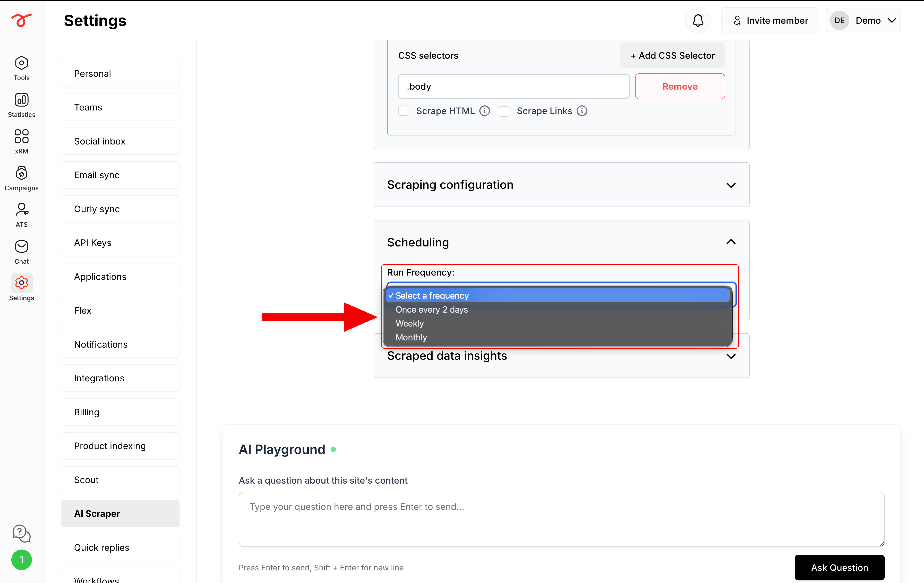Open the ATS person icon
The image size is (924, 583).
pos(21,210)
